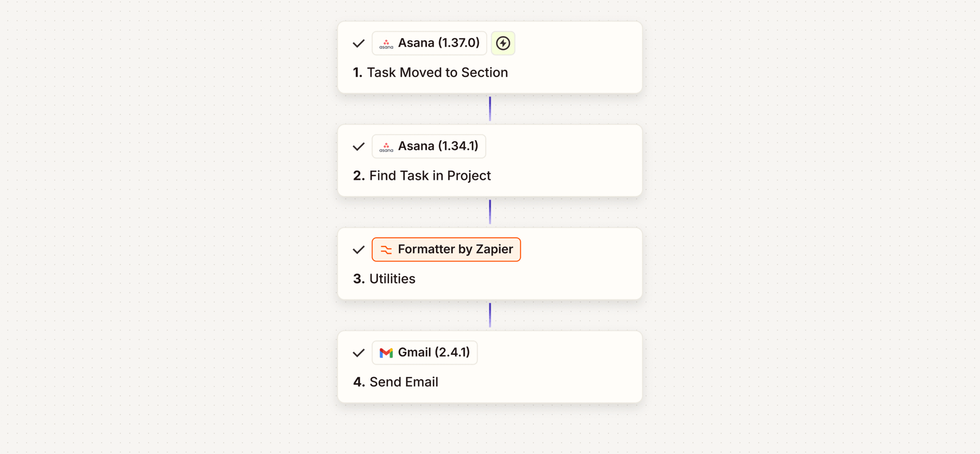The width and height of the screenshot is (980, 454).
Task: Click the lightning bolt trigger icon
Action: coord(503,43)
